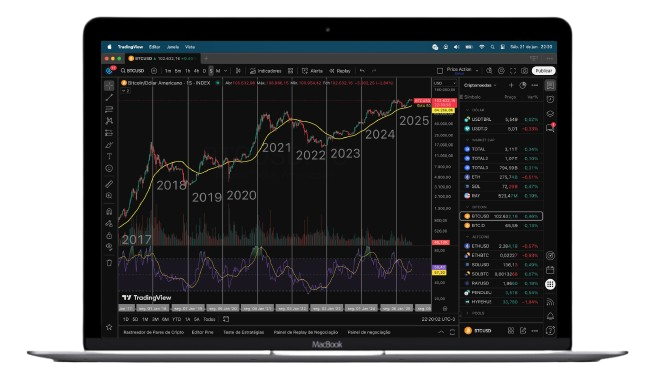Screen dimensions: 666x375
Task: Toggle lock all drawings
Action: tap(109, 235)
